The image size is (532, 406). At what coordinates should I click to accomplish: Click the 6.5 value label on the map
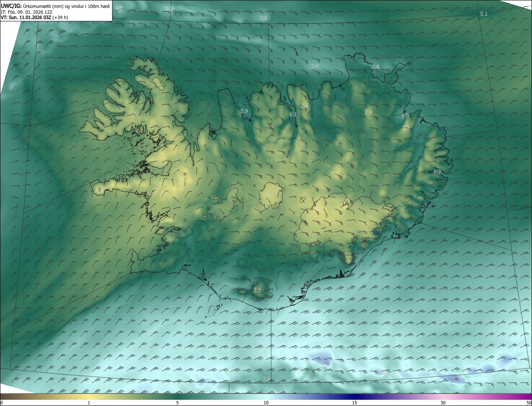pos(313,373)
